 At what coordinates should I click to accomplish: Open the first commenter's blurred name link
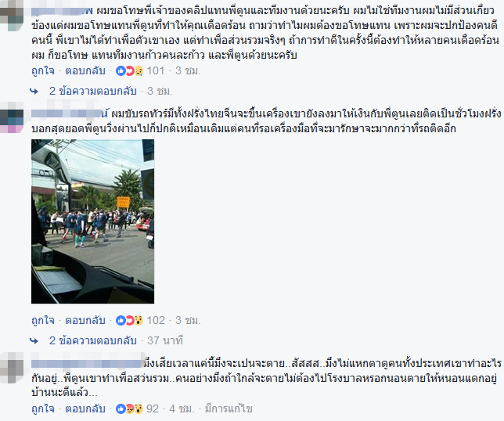coord(63,11)
